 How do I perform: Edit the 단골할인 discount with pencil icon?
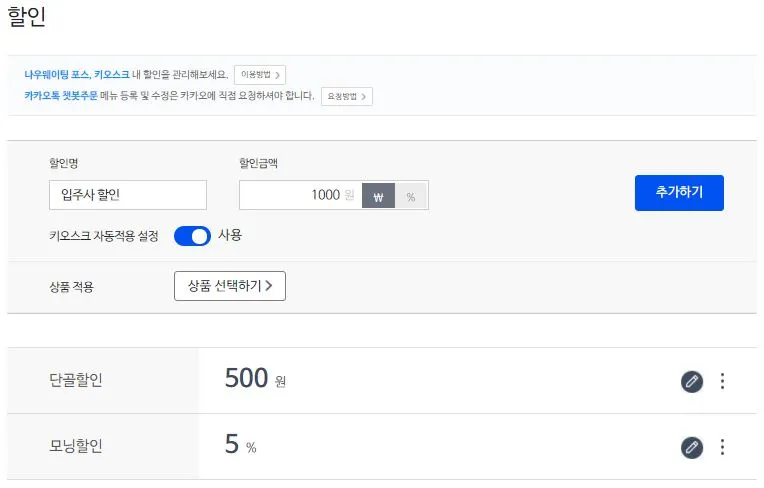point(692,381)
